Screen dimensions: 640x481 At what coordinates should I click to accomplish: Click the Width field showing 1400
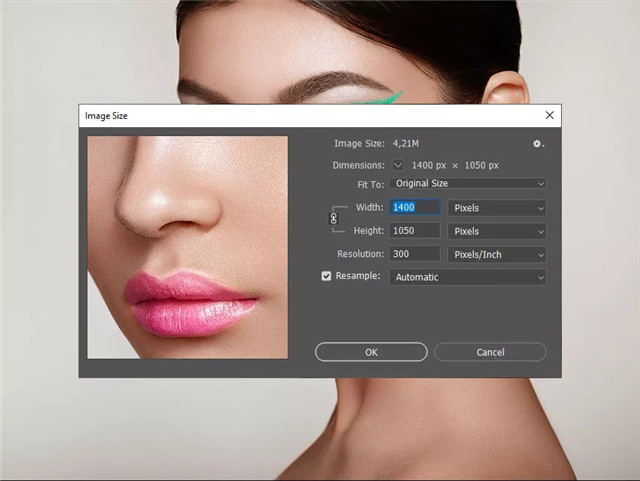[x=415, y=208]
